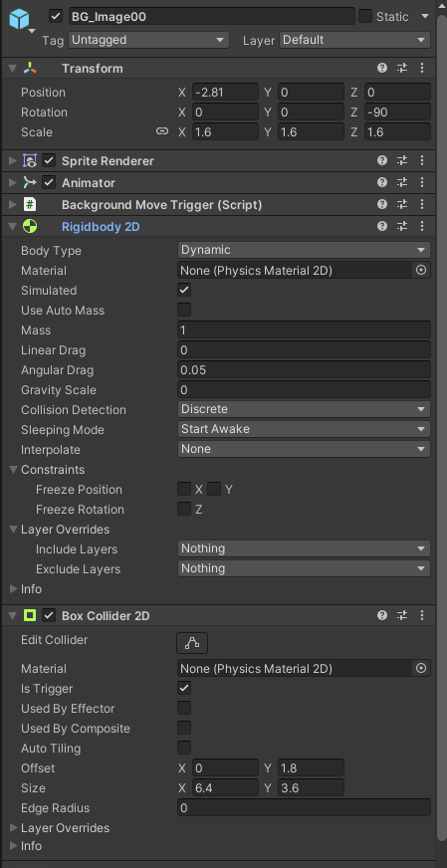Image resolution: width=447 pixels, height=868 pixels.
Task: Click the Position X field
Action: pos(225,92)
